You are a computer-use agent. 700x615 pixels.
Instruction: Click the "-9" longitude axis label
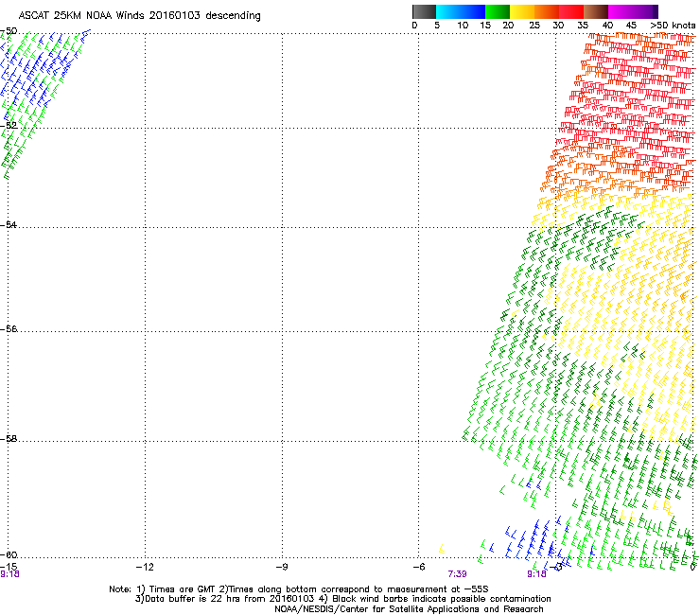[281, 567]
